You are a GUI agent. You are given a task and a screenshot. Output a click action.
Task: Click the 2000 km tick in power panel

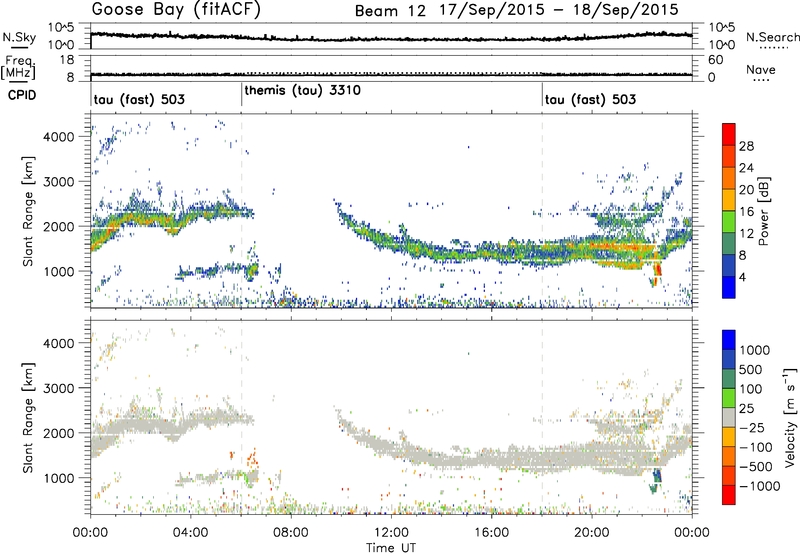pyautogui.click(x=58, y=226)
